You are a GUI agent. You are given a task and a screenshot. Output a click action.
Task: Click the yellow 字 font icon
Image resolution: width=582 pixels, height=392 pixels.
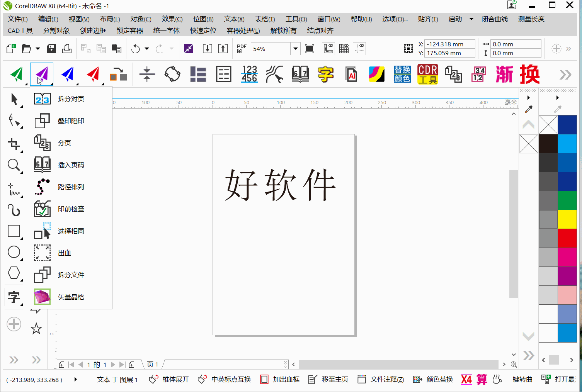click(326, 74)
